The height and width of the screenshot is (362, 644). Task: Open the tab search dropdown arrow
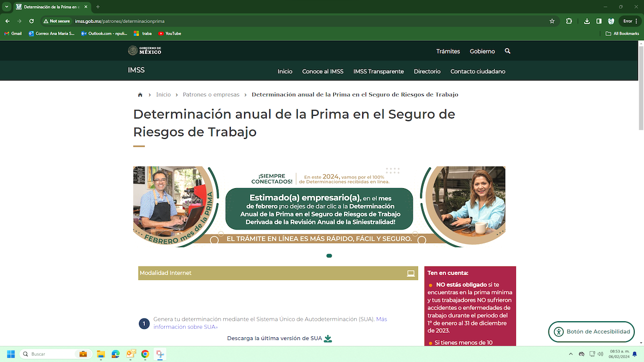6,7
